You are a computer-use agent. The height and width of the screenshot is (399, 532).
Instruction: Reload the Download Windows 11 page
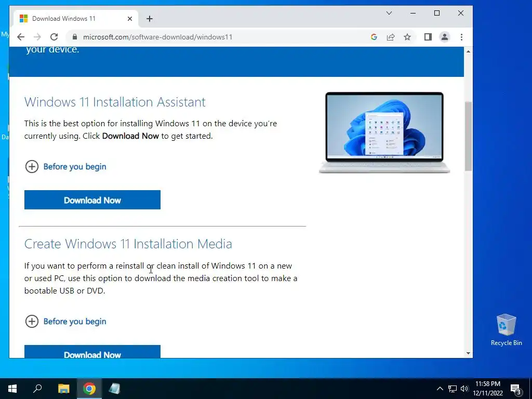point(54,37)
